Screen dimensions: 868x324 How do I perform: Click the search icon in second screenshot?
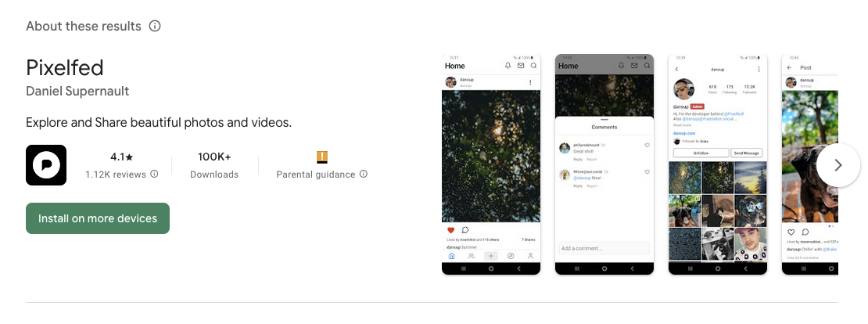pyautogui.click(x=647, y=66)
